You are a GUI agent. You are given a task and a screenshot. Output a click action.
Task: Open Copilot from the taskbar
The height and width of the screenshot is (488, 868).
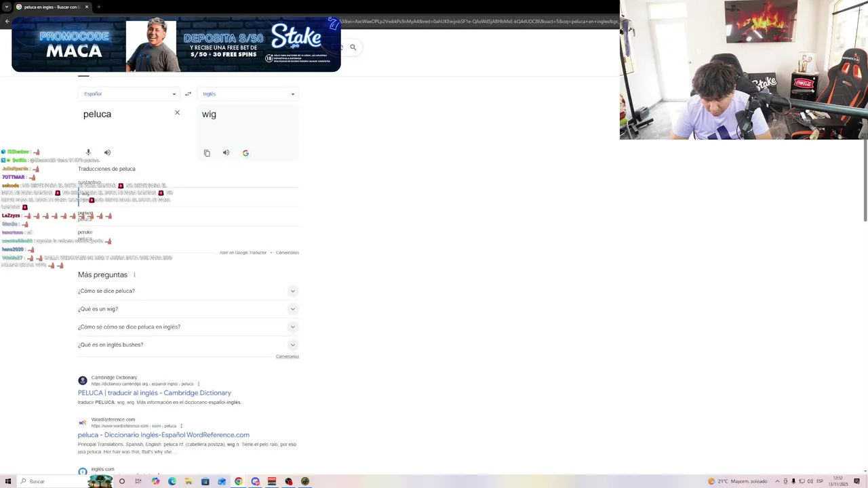point(155,481)
